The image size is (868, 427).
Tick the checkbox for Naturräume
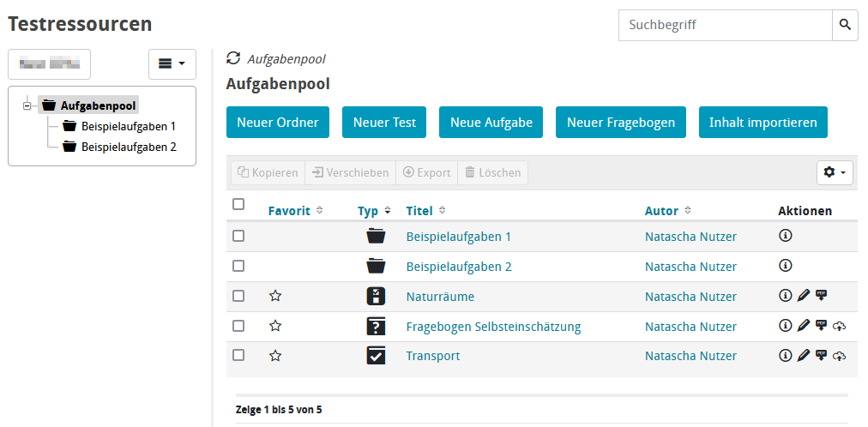(238, 296)
